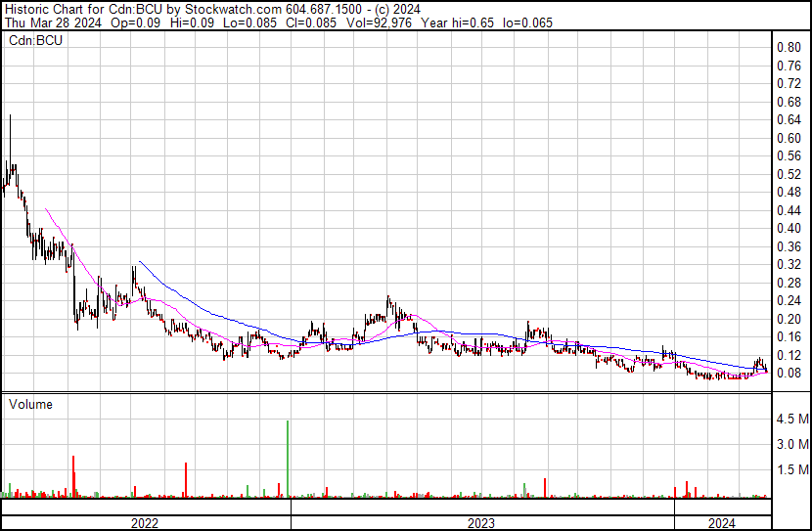
Task: Click the 'Volume' panel label
Action: [x=30, y=404]
